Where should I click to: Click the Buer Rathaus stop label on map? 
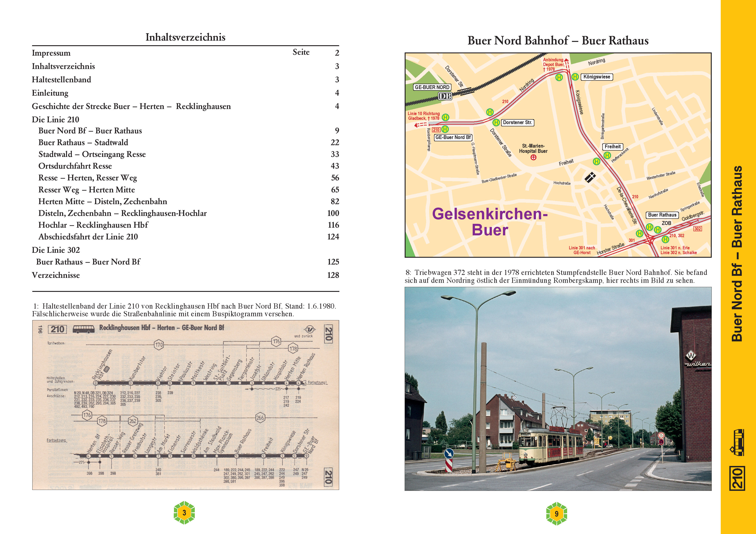662,215
